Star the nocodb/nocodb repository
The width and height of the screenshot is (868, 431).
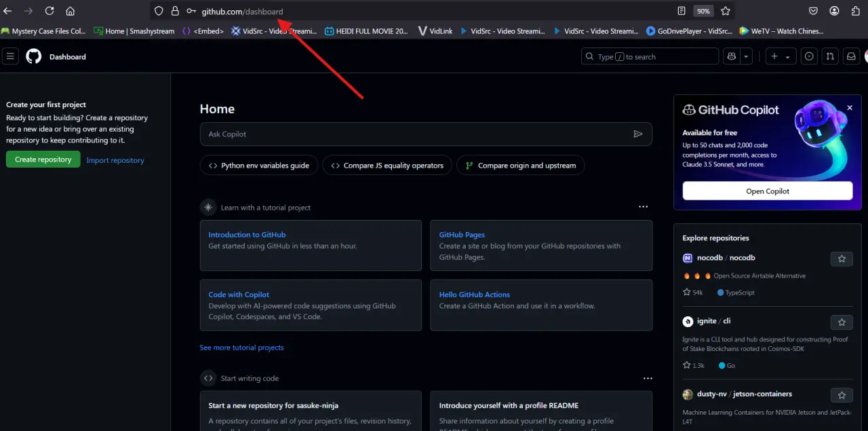click(842, 259)
